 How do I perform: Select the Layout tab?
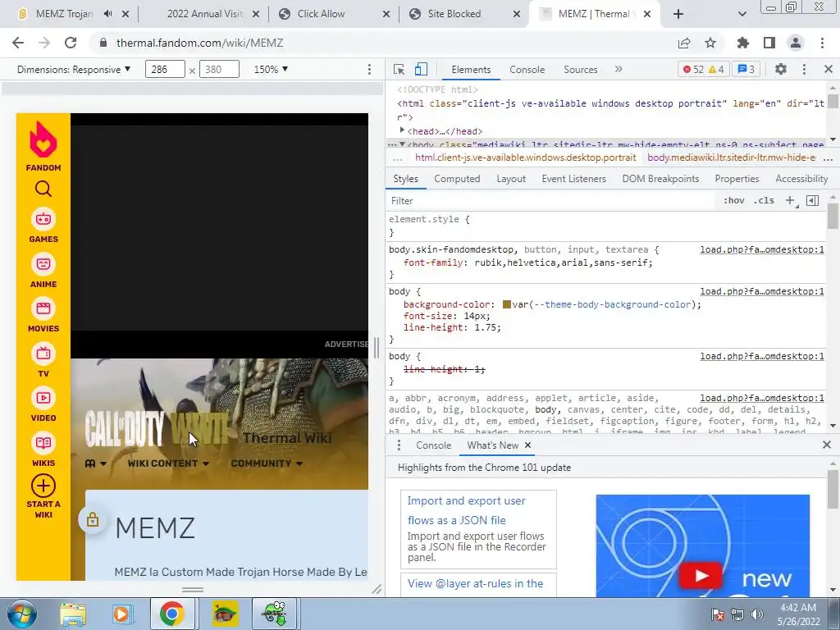pyautogui.click(x=511, y=179)
